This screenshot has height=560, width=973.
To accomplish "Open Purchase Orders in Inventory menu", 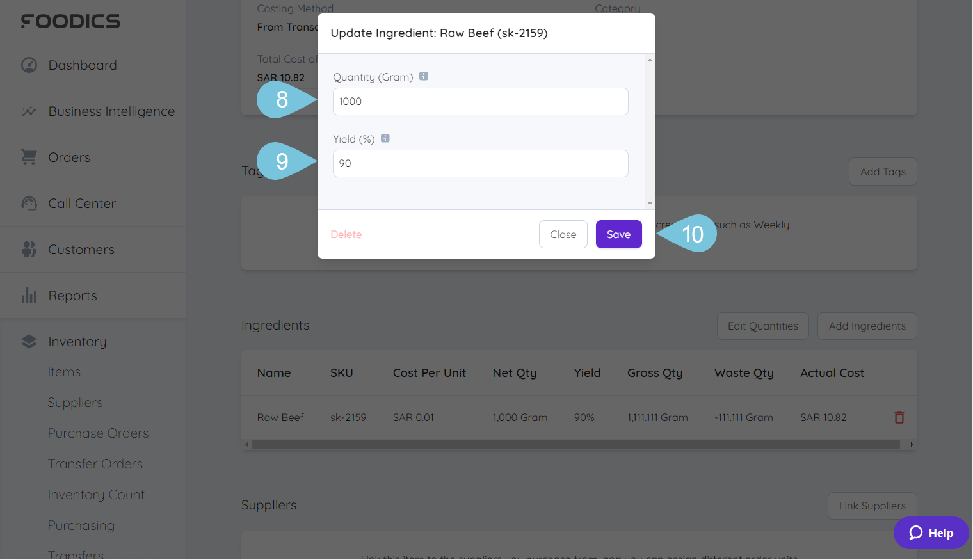I will click(98, 433).
